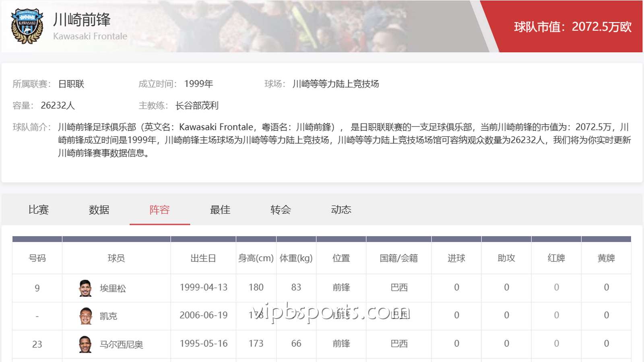
Task: Open player 埃里松's avatar photo
Action: click(85, 288)
